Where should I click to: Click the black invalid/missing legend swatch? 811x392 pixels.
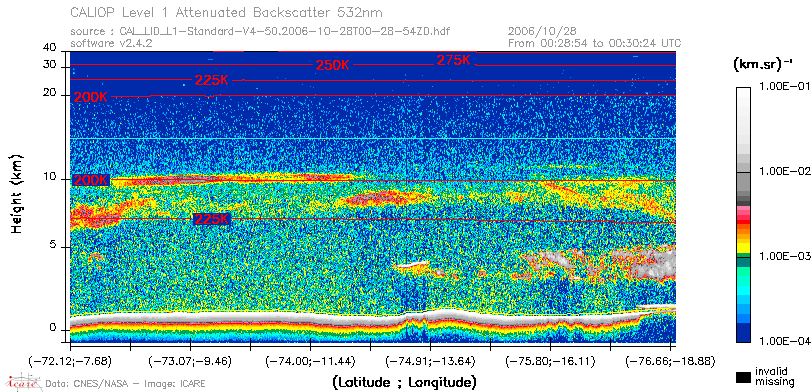743,378
